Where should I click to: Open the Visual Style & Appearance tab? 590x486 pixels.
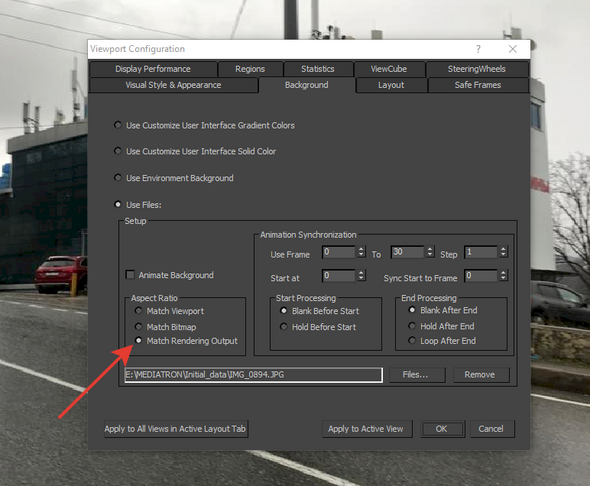click(x=173, y=85)
